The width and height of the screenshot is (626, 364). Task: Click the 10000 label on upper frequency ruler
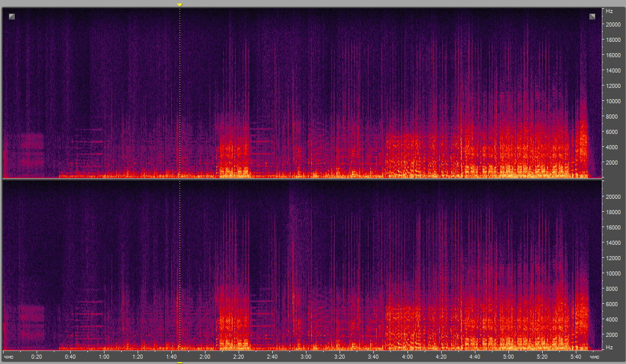coord(612,101)
